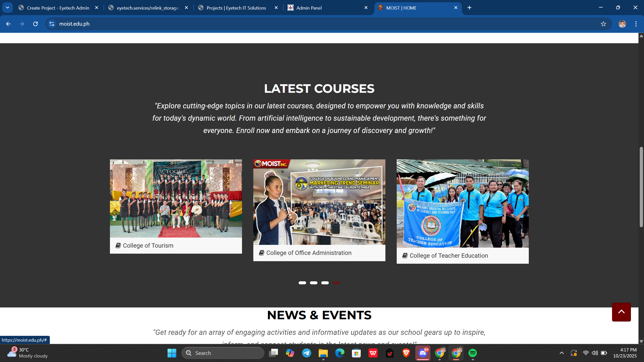The height and width of the screenshot is (362, 644).
Task: Open the Chrome profile avatar
Action: point(622,24)
